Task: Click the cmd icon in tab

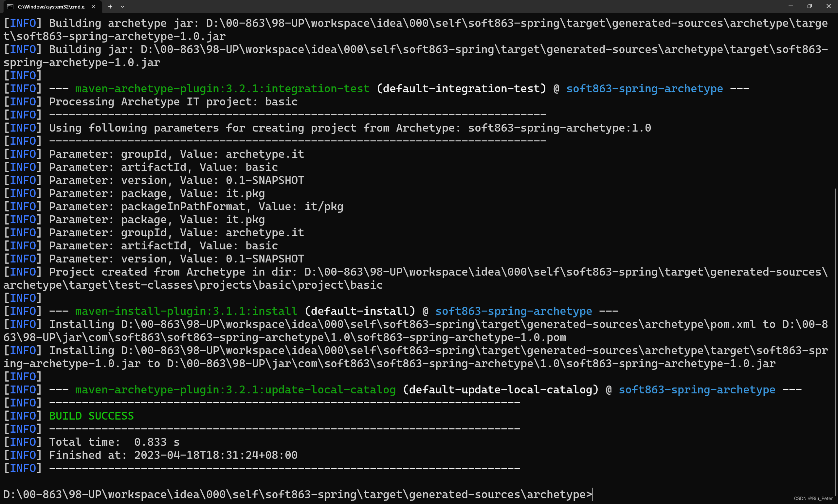Action: coord(10,7)
